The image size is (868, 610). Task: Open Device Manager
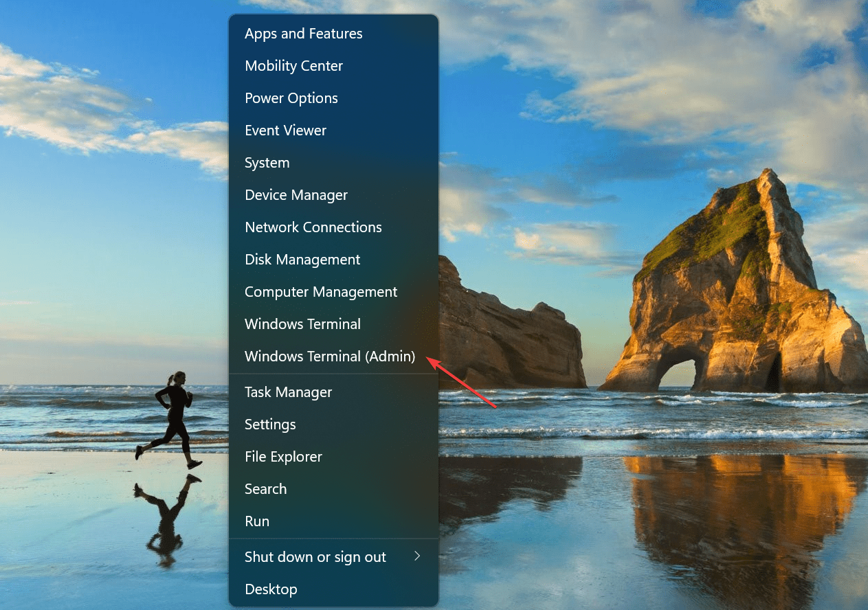(333, 195)
